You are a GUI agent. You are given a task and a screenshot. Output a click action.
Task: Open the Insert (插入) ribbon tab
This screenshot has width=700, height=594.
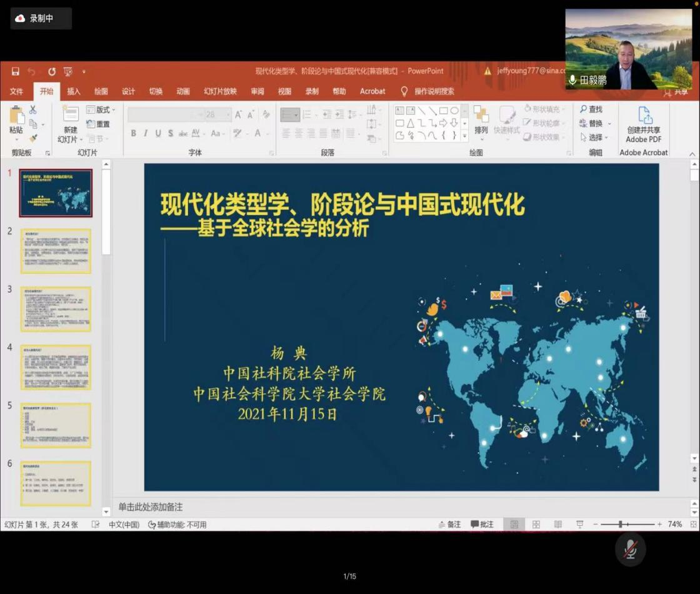click(74, 91)
